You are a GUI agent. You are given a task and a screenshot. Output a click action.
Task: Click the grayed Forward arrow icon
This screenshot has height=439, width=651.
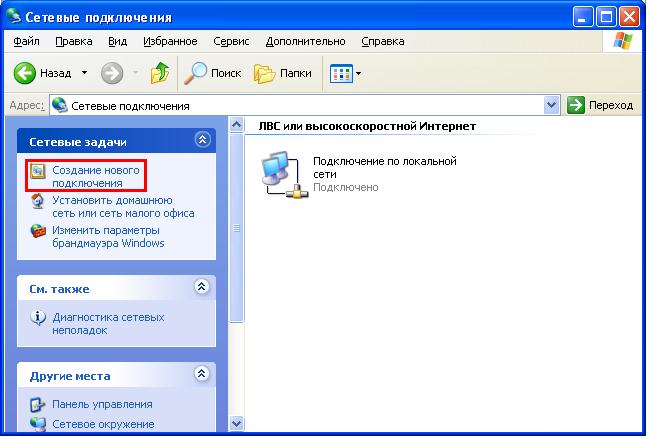click(x=112, y=73)
